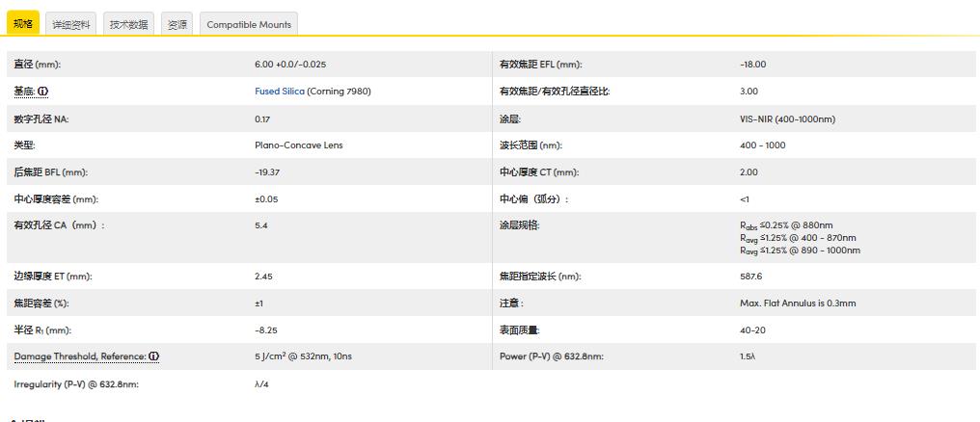980x422 pixels.
Task: Open the Compatible Mounts tab
Action: (x=249, y=25)
